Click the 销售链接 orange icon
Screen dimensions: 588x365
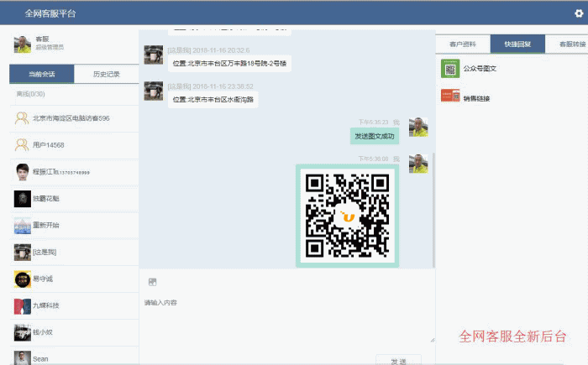coord(450,96)
